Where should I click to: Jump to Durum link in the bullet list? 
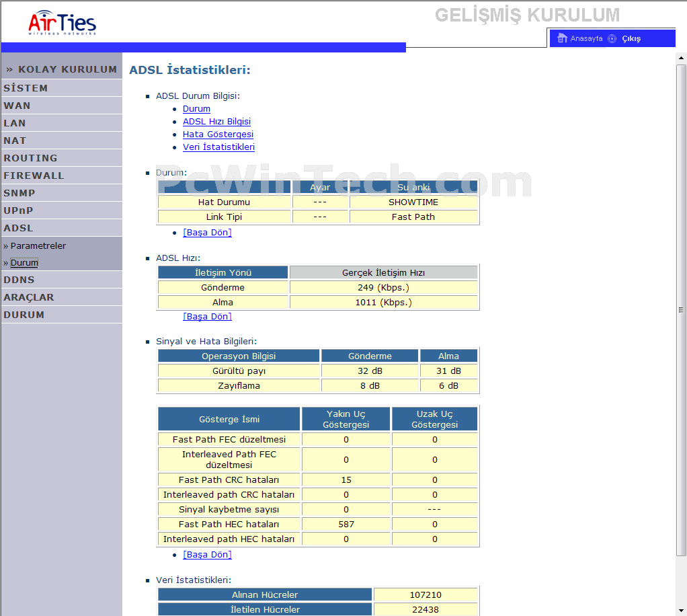pos(196,109)
